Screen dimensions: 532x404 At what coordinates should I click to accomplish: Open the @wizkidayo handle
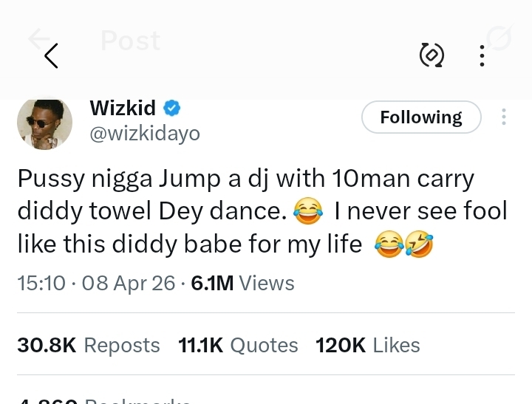click(x=145, y=134)
